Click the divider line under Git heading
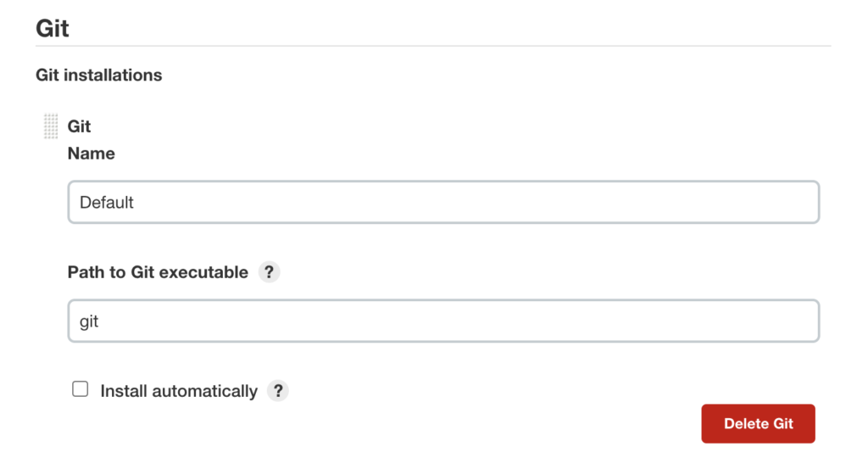 click(433, 45)
